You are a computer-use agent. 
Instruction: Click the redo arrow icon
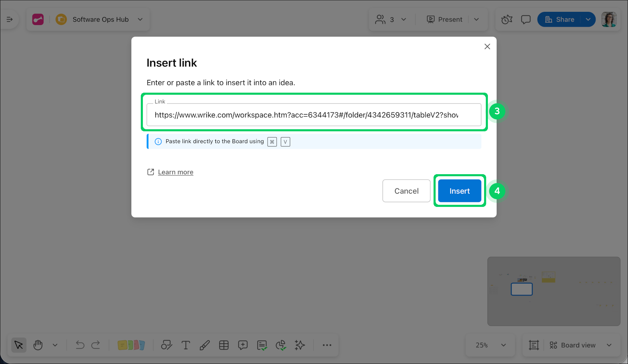point(96,345)
